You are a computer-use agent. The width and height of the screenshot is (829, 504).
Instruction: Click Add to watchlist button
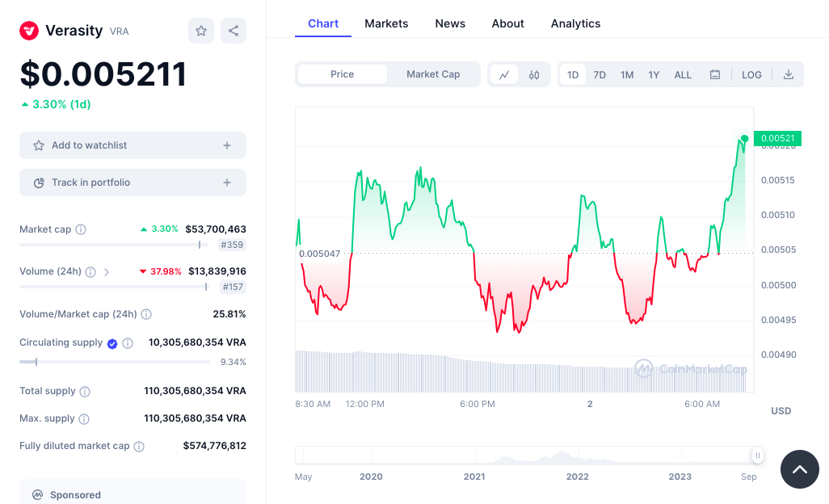[133, 145]
